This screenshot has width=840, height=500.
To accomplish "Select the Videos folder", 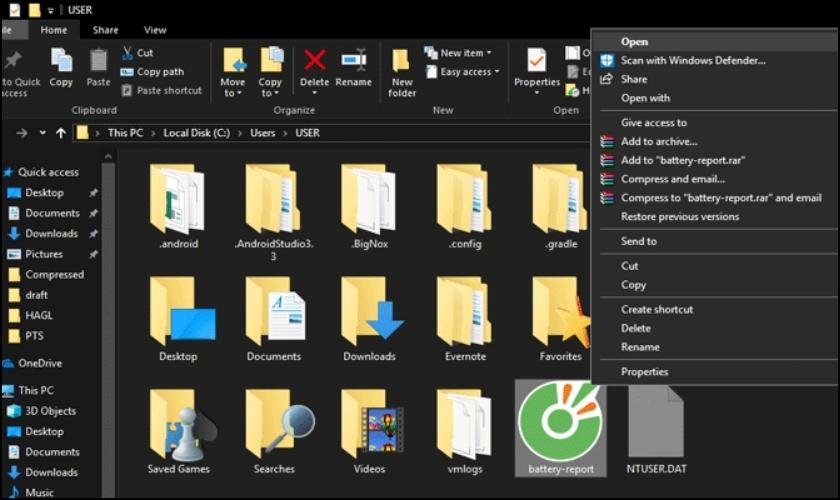I will (x=370, y=432).
